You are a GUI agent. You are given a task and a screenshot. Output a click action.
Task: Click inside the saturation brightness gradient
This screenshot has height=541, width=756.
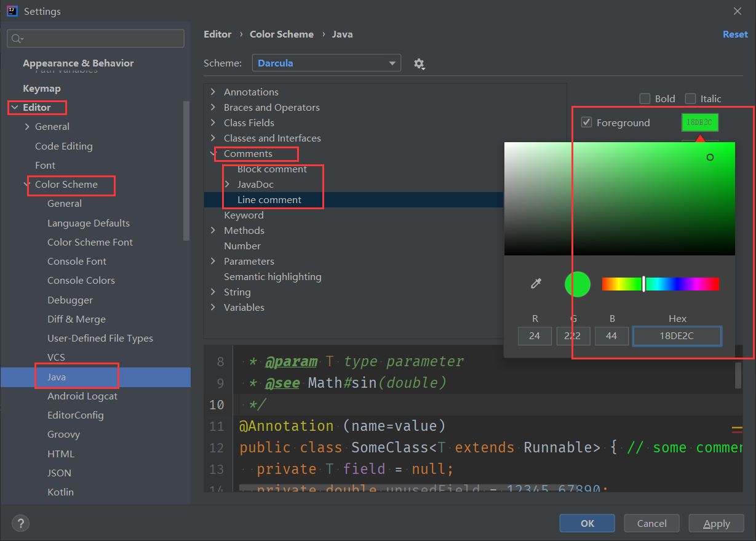[x=619, y=199]
